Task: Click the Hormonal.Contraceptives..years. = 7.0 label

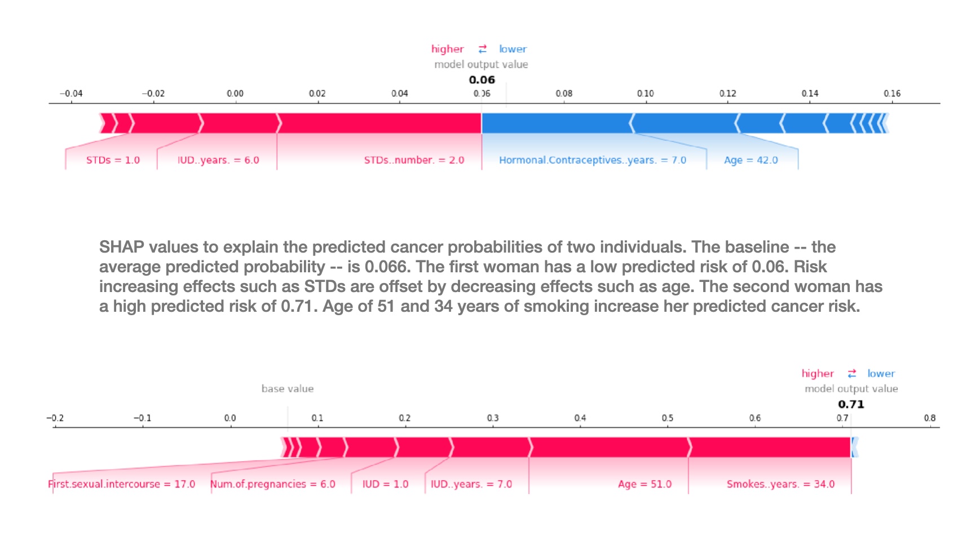Action: tap(592, 160)
